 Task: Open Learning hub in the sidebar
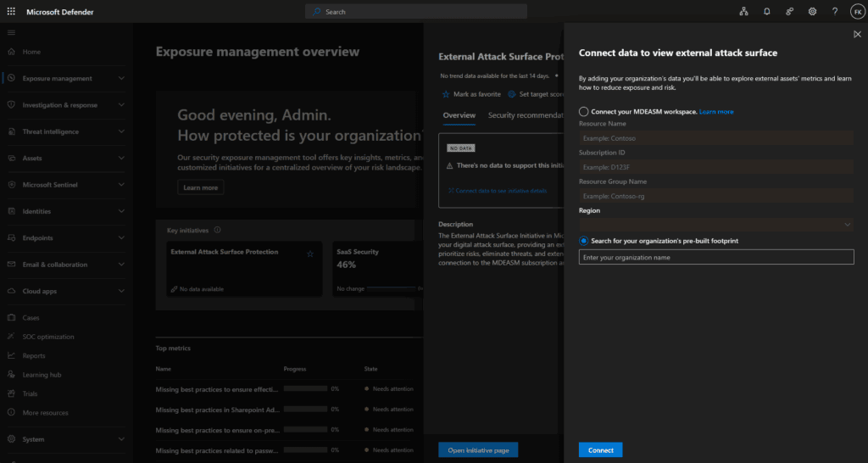coord(42,375)
